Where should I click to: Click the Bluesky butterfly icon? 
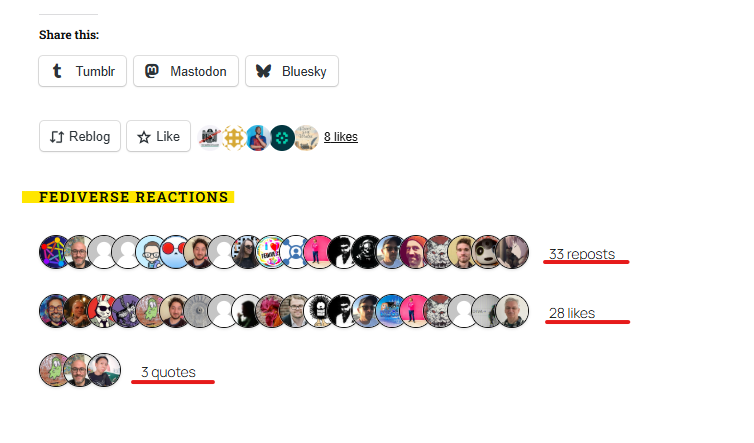[x=264, y=71]
